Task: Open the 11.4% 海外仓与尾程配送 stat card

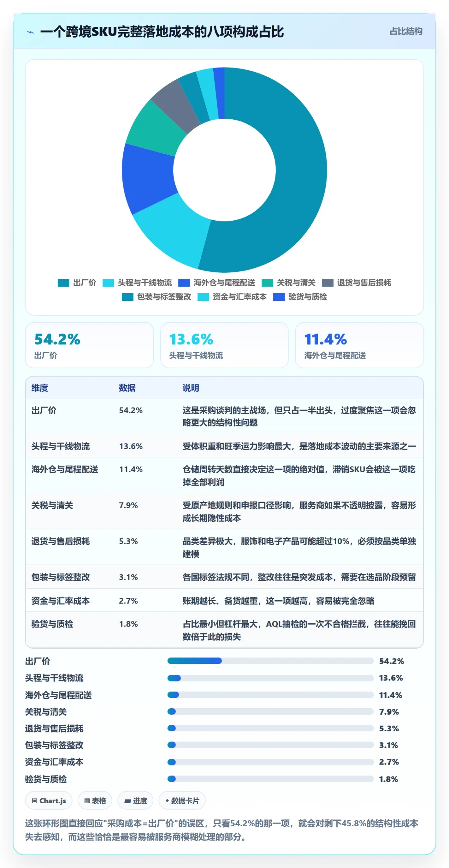Action: click(x=359, y=345)
